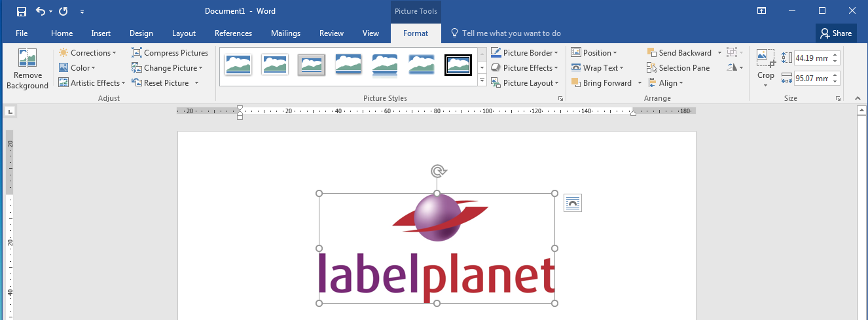
Task: Open Corrections dropdown
Action: pyautogui.click(x=87, y=53)
